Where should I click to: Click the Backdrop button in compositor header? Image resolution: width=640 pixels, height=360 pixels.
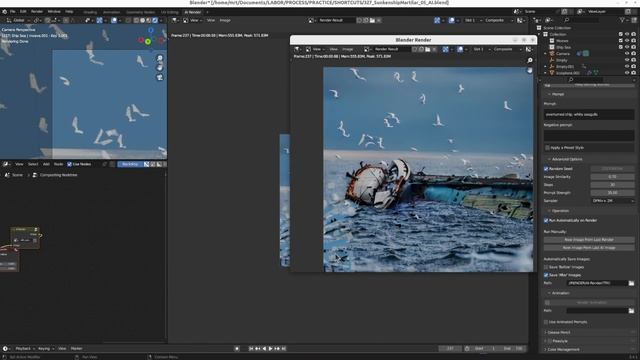click(130, 164)
